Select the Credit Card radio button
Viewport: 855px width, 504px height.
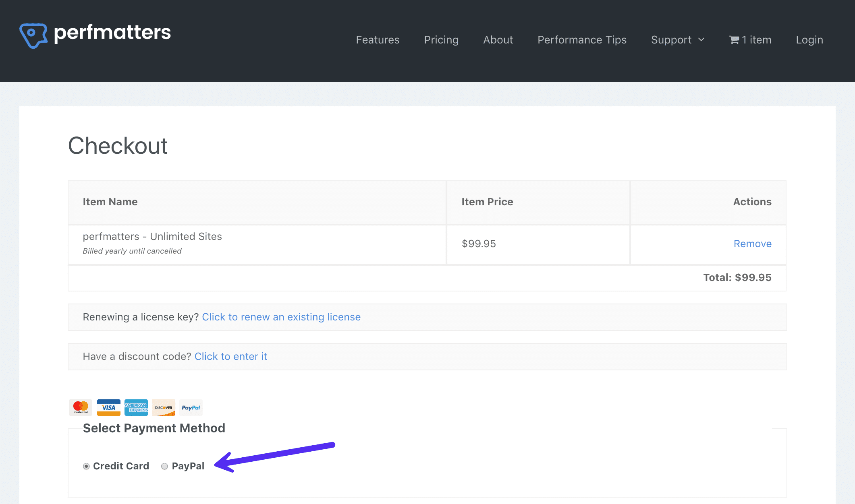[x=87, y=466]
